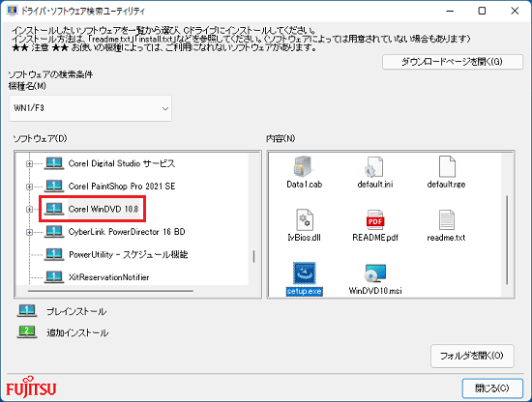Click the contents pane vertical scrollbar
Image resolution: width=532 pixels, height=402 pixels.
pyautogui.click(x=507, y=240)
